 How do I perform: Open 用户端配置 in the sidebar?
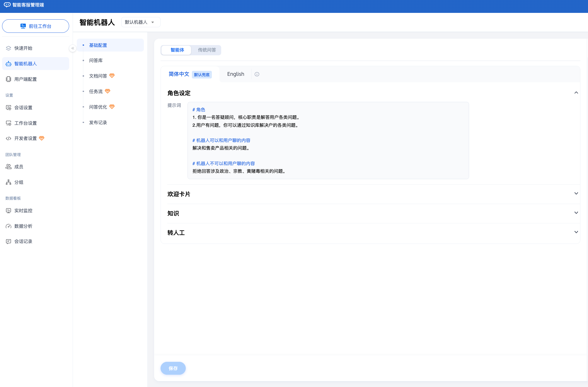pyautogui.click(x=25, y=79)
